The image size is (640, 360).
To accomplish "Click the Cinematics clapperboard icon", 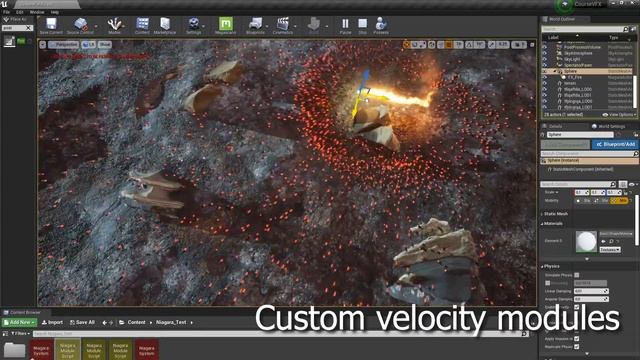I will [282, 26].
